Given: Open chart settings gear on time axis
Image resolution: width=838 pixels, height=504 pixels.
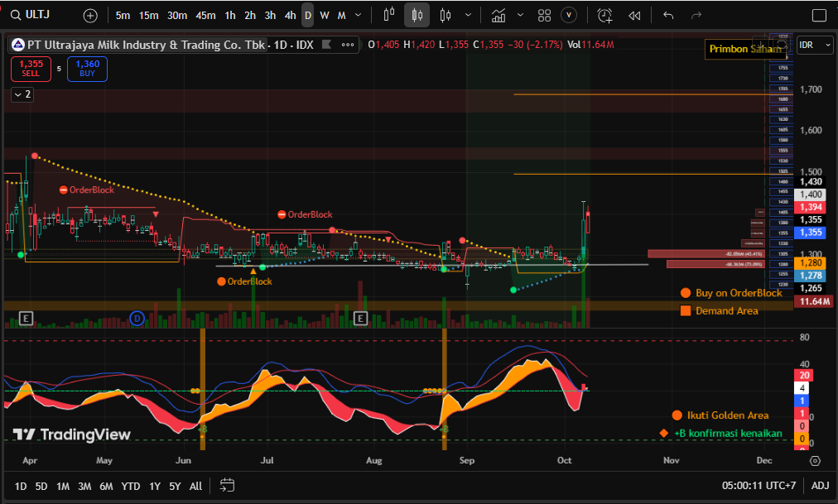Looking at the screenshot, I should 815,460.
